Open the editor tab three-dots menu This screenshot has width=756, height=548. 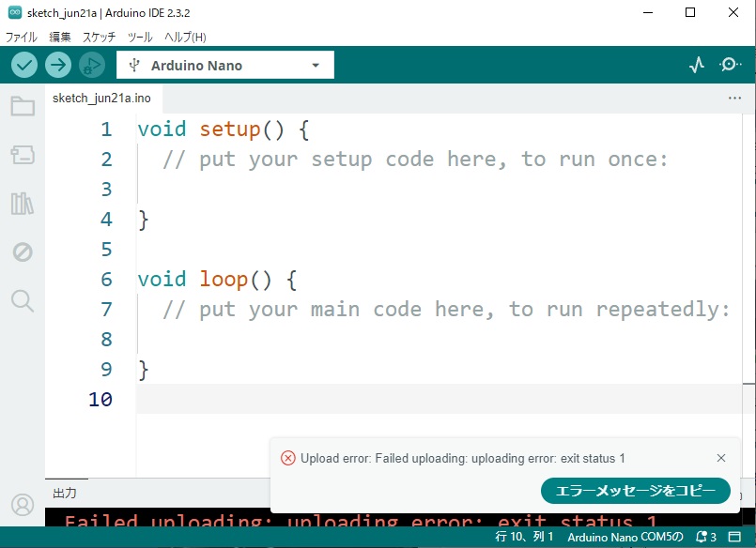(x=734, y=99)
